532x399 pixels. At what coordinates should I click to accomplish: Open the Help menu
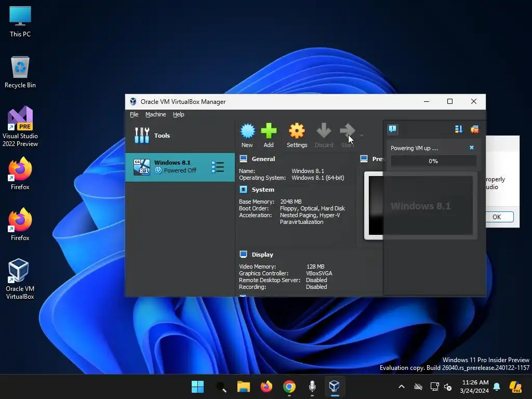point(179,114)
